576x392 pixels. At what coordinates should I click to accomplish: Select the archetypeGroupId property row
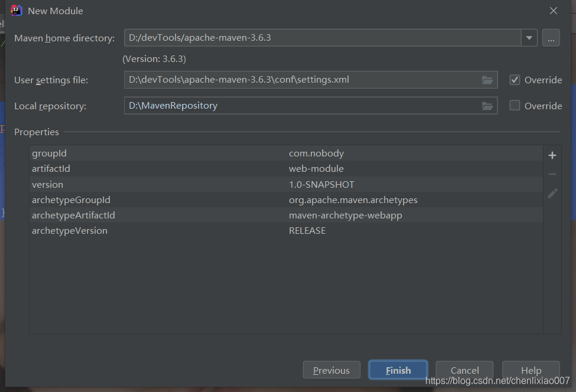[x=286, y=200]
